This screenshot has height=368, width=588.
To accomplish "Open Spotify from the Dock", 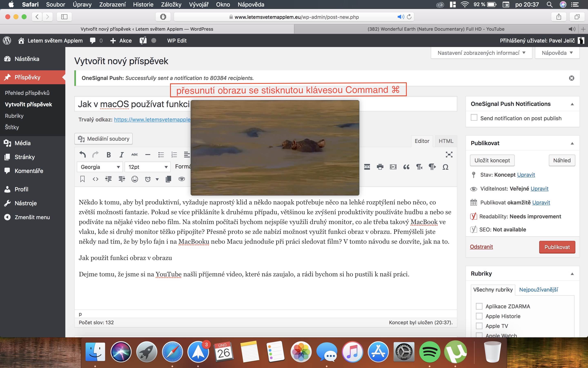I will tap(430, 352).
